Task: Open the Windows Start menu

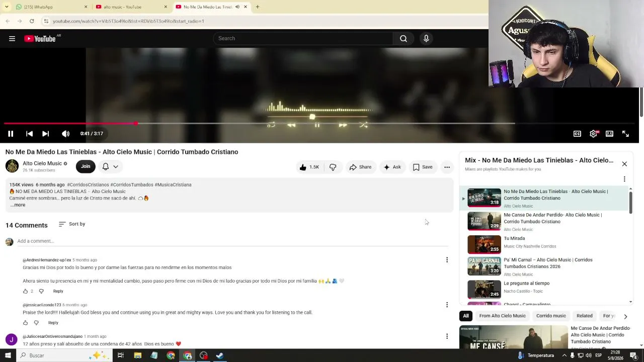Action: 8,355
